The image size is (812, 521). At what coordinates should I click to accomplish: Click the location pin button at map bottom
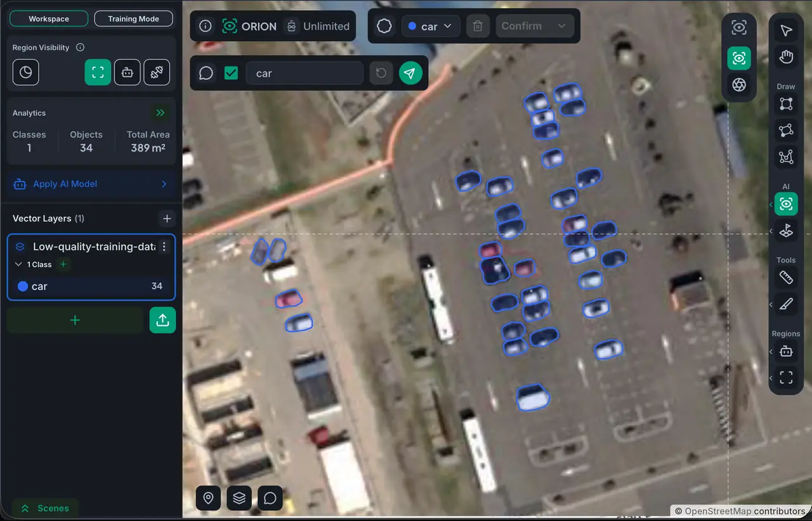(x=208, y=498)
